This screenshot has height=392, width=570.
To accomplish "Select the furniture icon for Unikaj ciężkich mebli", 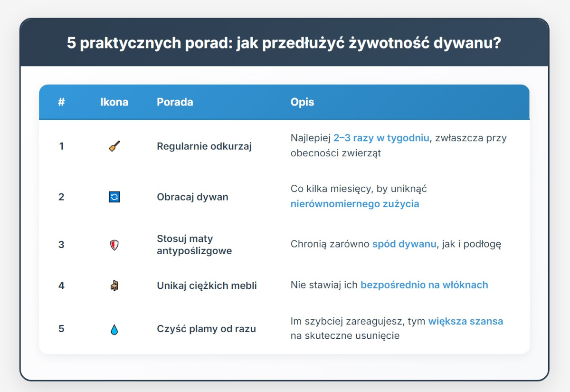I will point(114,285).
